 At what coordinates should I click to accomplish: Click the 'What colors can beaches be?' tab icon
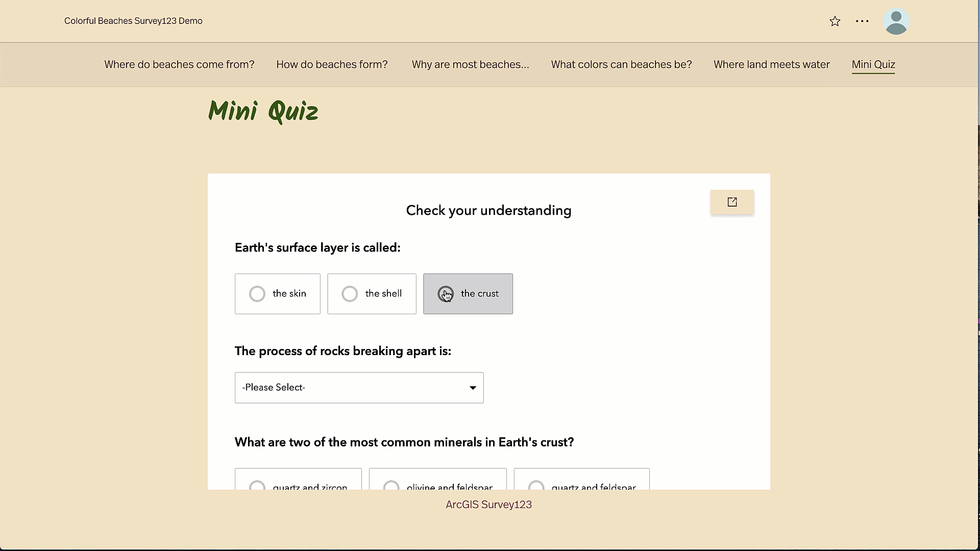coord(621,65)
